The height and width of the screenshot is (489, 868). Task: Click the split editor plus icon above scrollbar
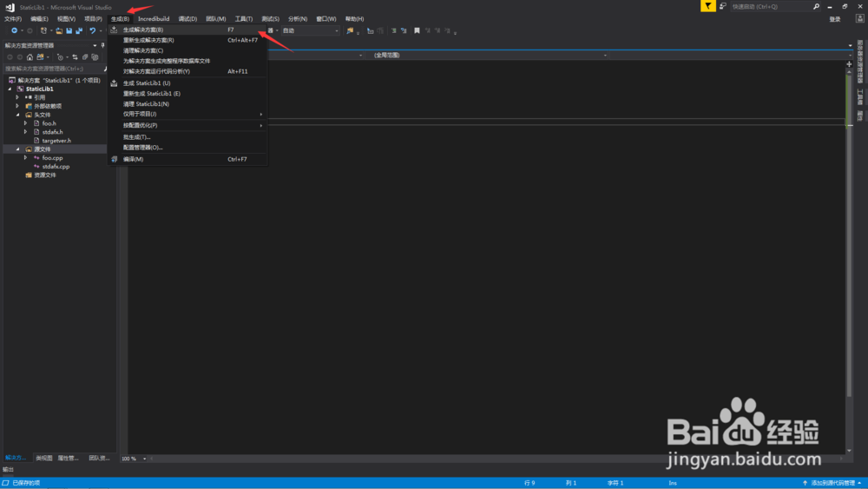click(849, 64)
